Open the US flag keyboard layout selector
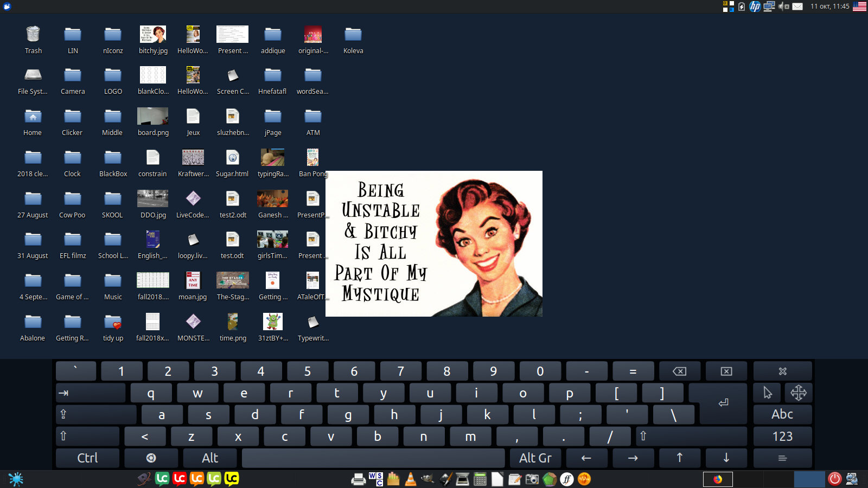 pyautogui.click(x=859, y=7)
